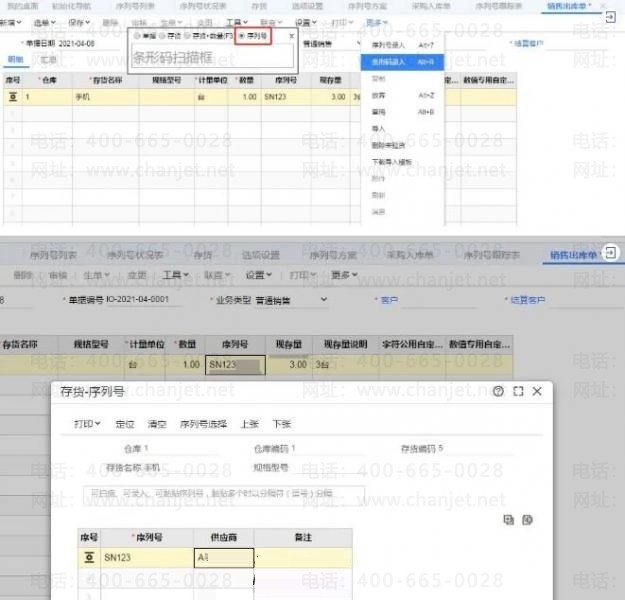Select the 汇总 sub-tab

49,59
